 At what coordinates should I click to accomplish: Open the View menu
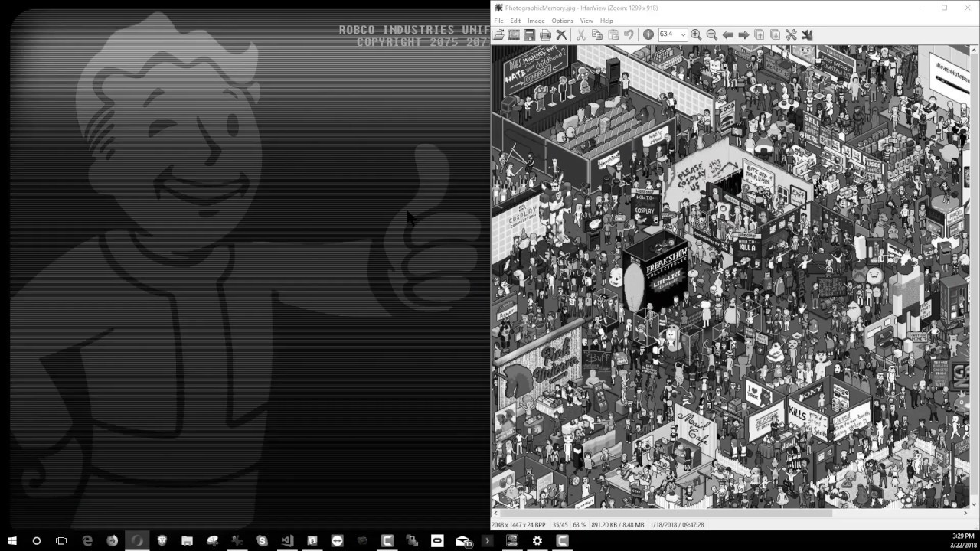coord(586,21)
